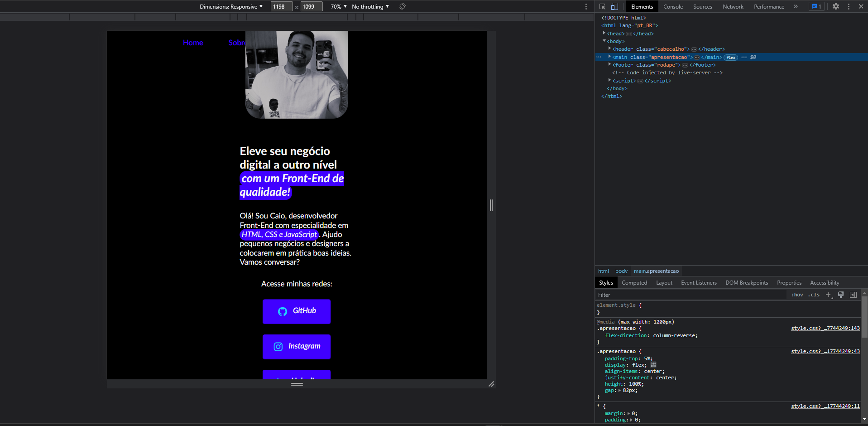Toggle the :hov element state panel
The width and height of the screenshot is (868, 426).
(797, 295)
